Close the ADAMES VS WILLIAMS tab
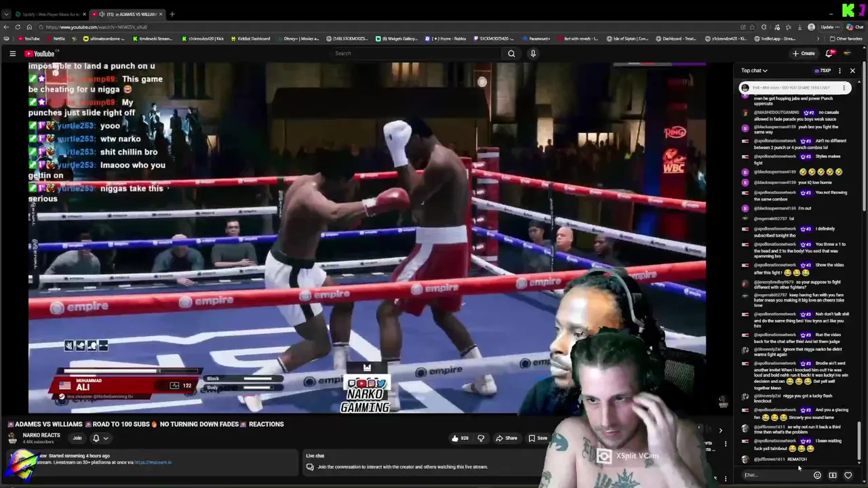This screenshot has height=488, width=868. coord(161,14)
